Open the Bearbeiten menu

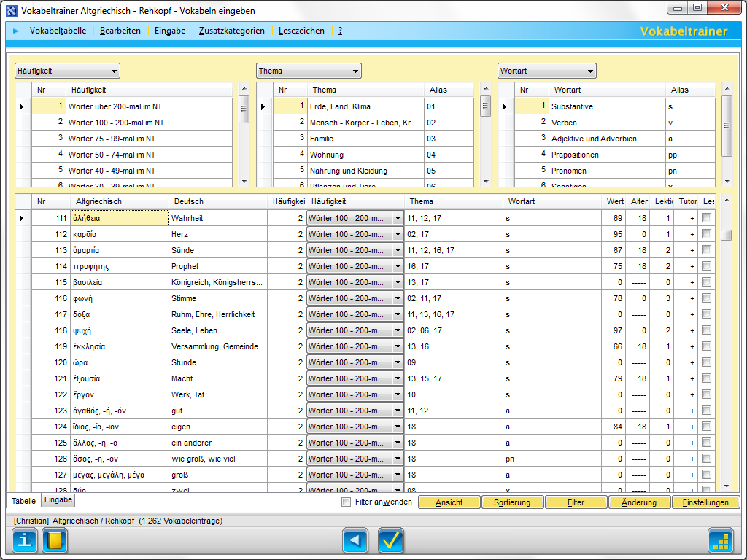coord(120,31)
